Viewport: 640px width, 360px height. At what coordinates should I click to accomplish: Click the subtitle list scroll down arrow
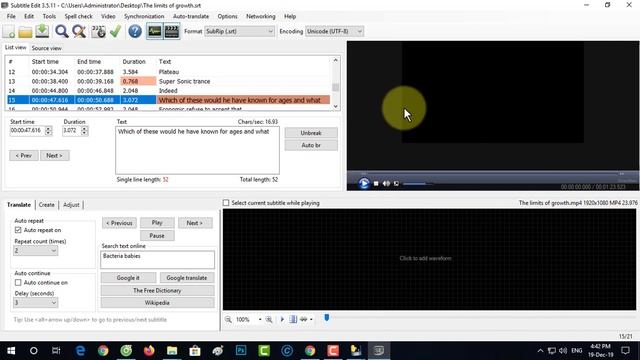(x=336, y=107)
